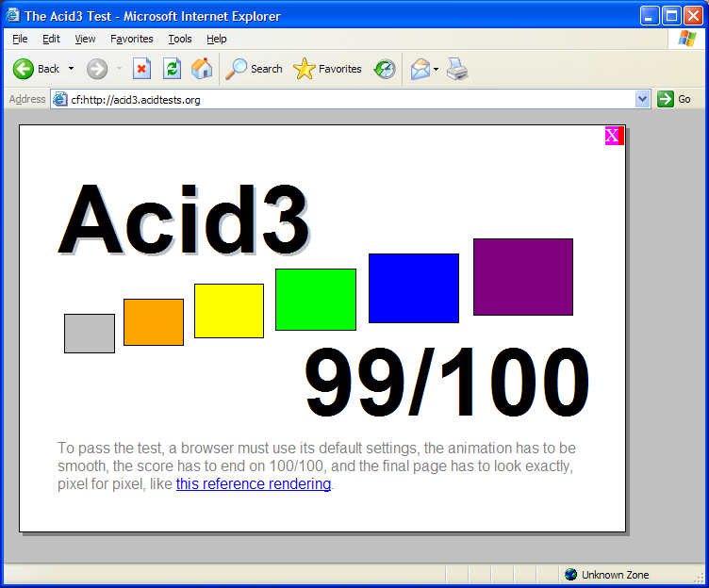Click the gray square
Screen dimensions: 709x588
click(x=90, y=334)
